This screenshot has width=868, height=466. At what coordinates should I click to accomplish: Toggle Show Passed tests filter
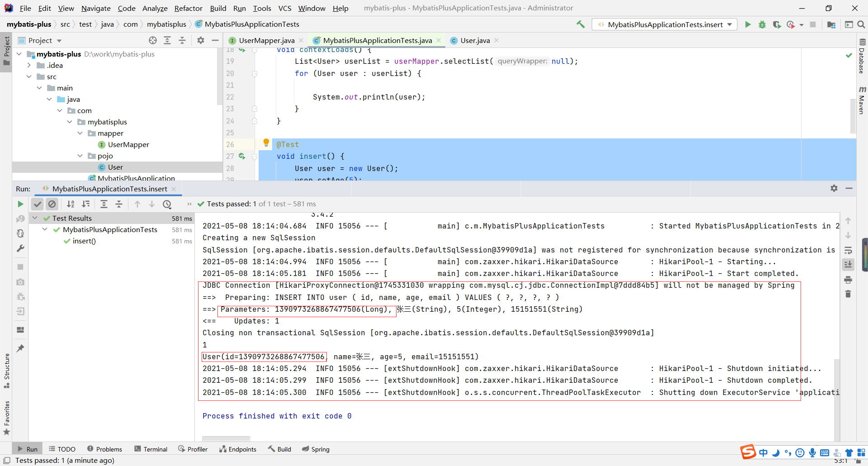click(38, 204)
